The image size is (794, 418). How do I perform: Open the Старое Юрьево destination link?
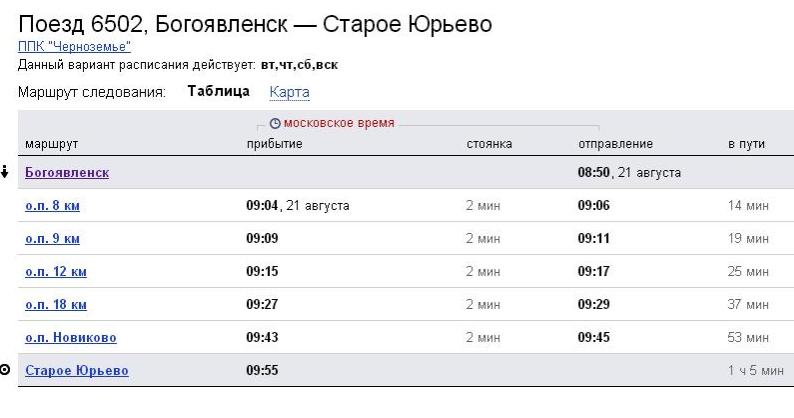coord(77,371)
